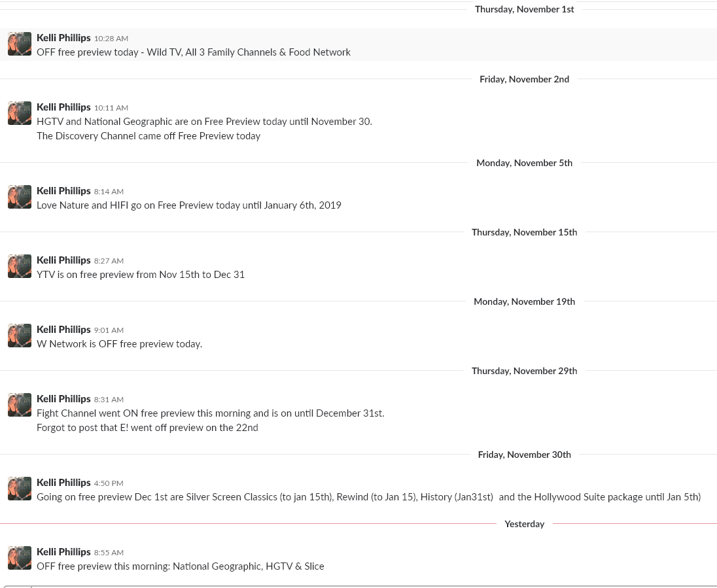Select profile picture beside the YTV free preview post
The width and height of the screenshot is (717, 588).
click(20, 266)
